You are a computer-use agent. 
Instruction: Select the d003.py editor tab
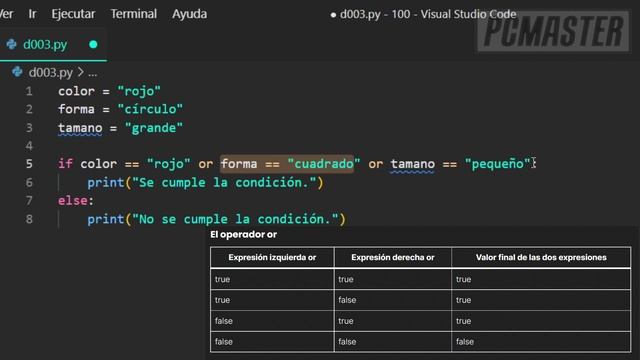pyautogui.click(x=53, y=44)
